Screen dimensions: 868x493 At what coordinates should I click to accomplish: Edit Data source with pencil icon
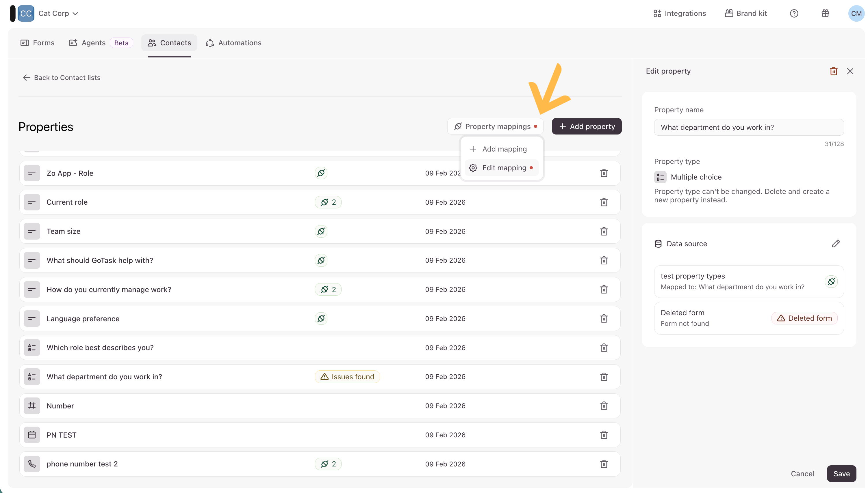[x=835, y=243]
